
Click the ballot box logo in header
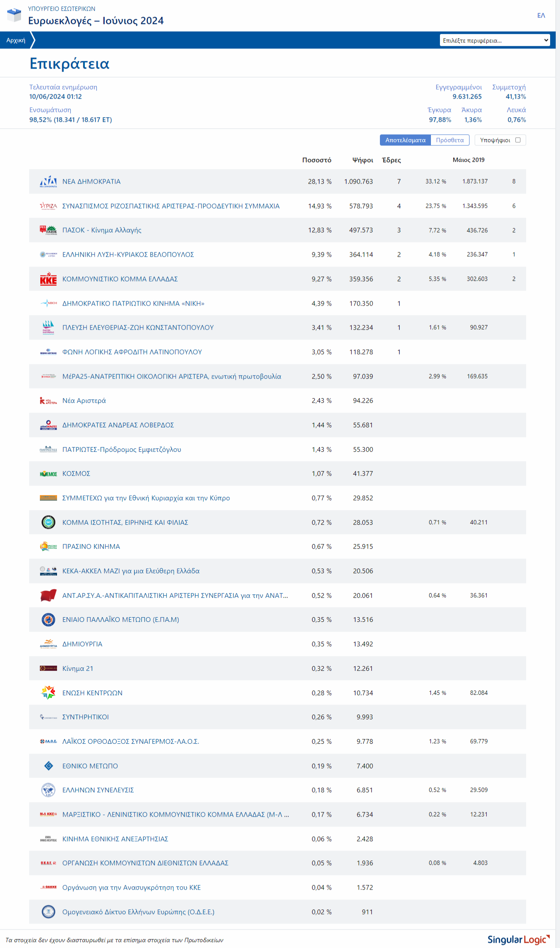pyautogui.click(x=14, y=15)
